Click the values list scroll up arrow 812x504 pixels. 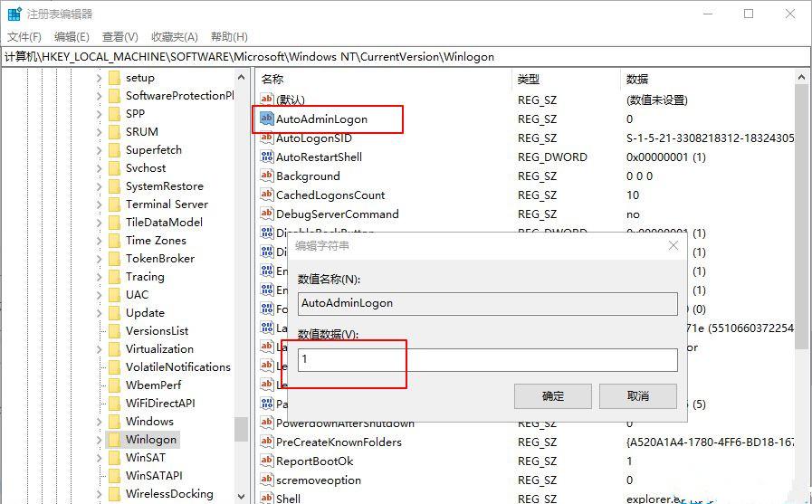tap(802, 78)
